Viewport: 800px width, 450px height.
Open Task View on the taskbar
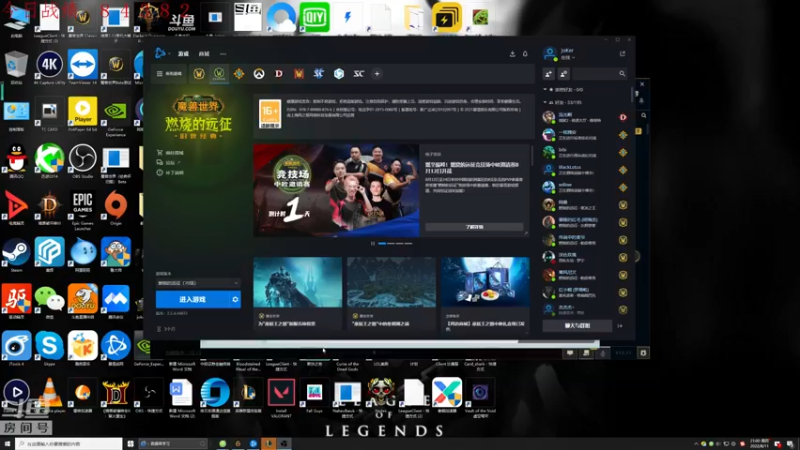pyautogui.click(x=131, y=444)
